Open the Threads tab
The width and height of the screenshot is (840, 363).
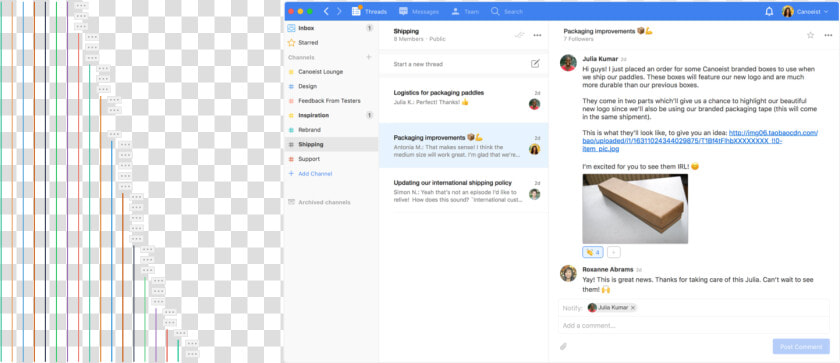pos(370,11)
